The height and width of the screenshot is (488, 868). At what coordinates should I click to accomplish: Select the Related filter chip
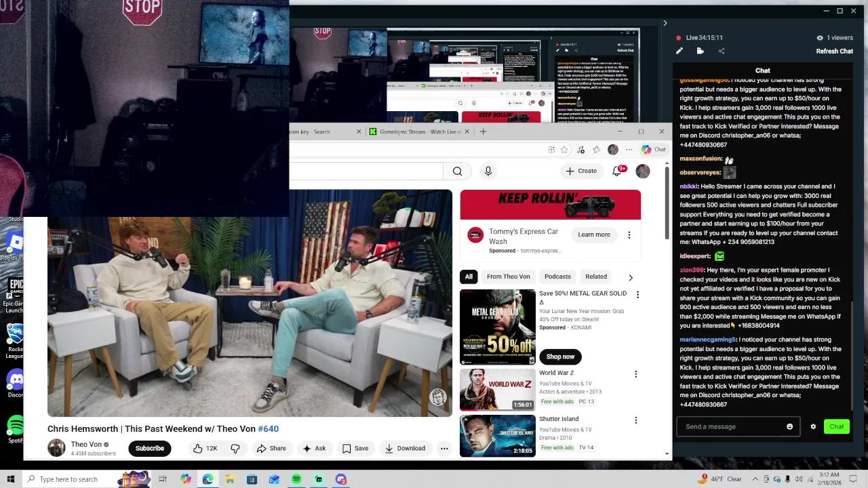coord(596,277)
